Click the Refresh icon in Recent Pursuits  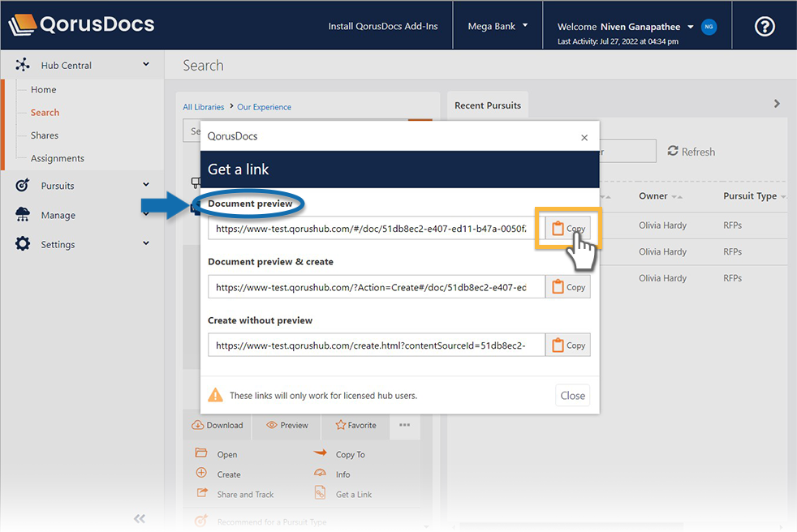pyautogui.click(x=673, y=151)
